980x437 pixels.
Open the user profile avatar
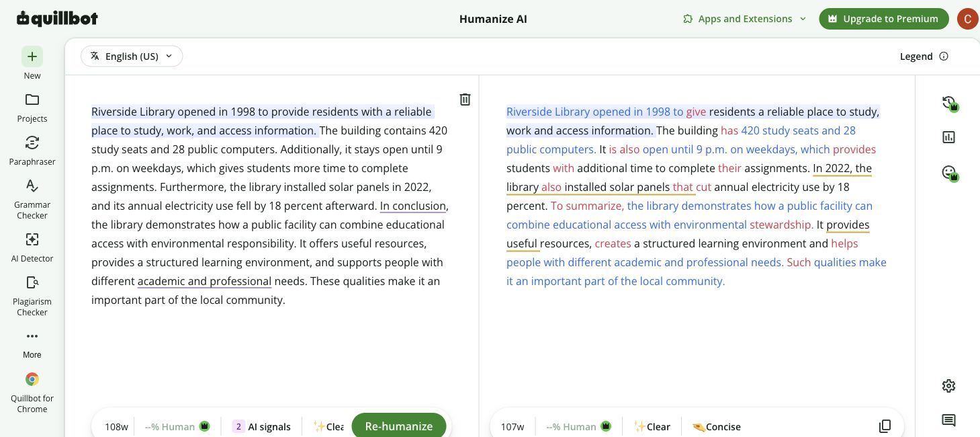(x=967, y=19)
